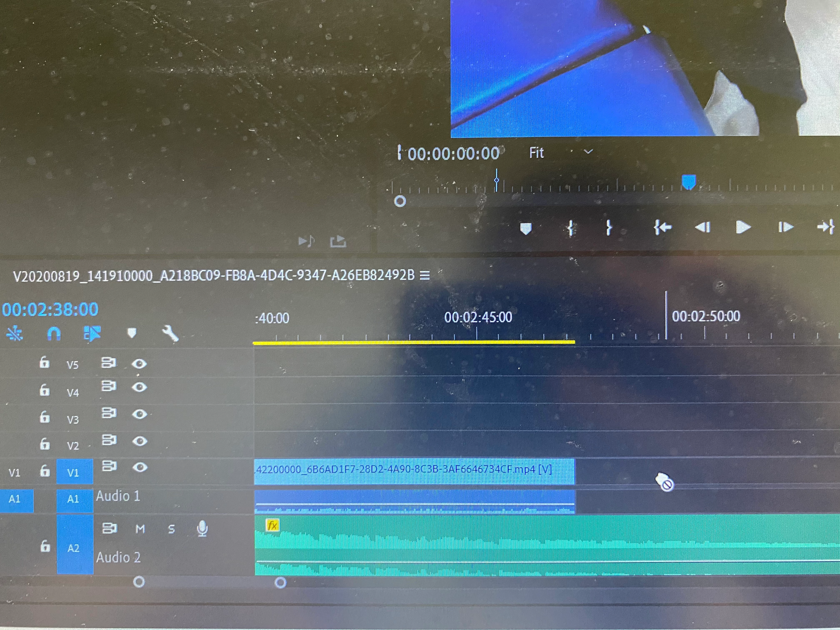Screen dimensions: 840x630
Task: Mute the Audio 2 track
Action: 140,529
